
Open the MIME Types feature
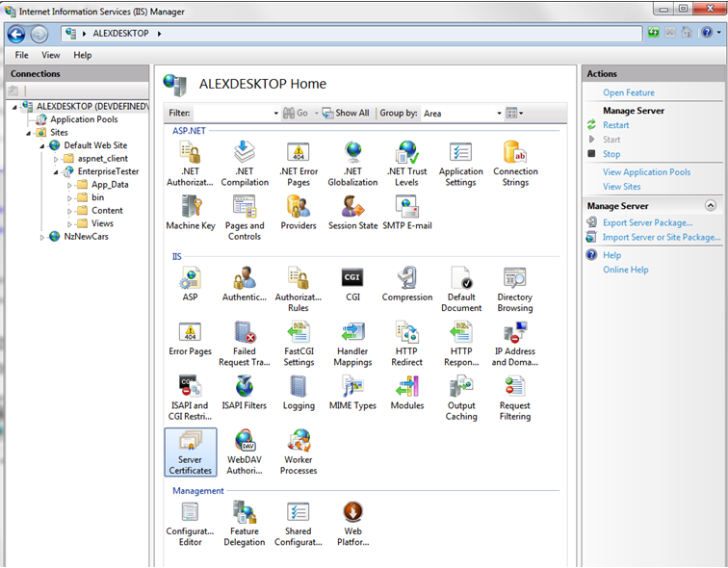point(352,392)
